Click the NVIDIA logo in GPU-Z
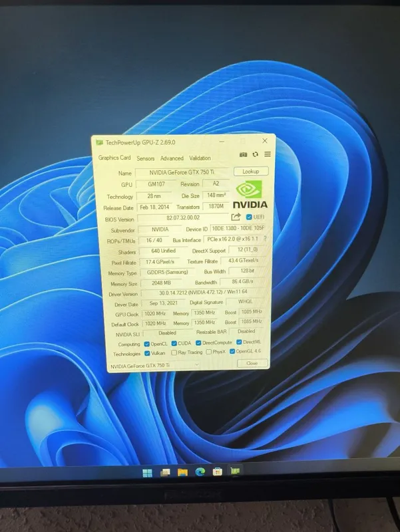400x532 pixels. [x=250, y=194]
